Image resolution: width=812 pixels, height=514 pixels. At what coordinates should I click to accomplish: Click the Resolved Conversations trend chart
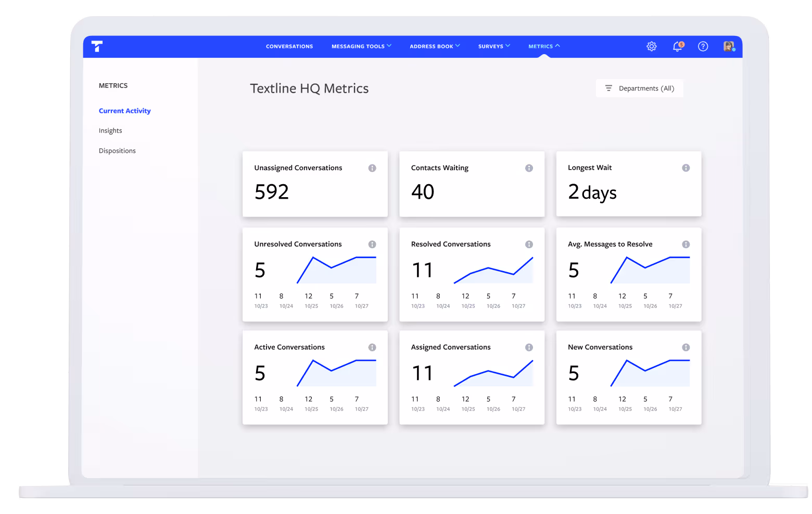pos(493,270)
